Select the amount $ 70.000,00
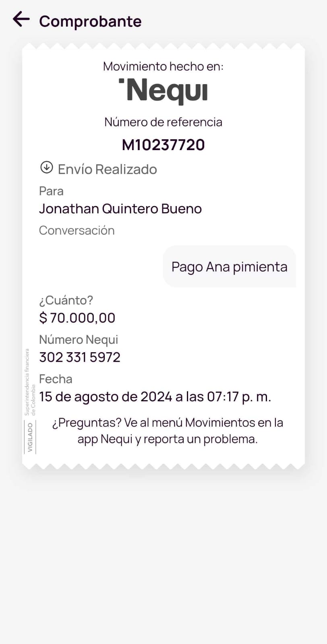The width and height of the screenshot is (327, 644). point(77,318)
